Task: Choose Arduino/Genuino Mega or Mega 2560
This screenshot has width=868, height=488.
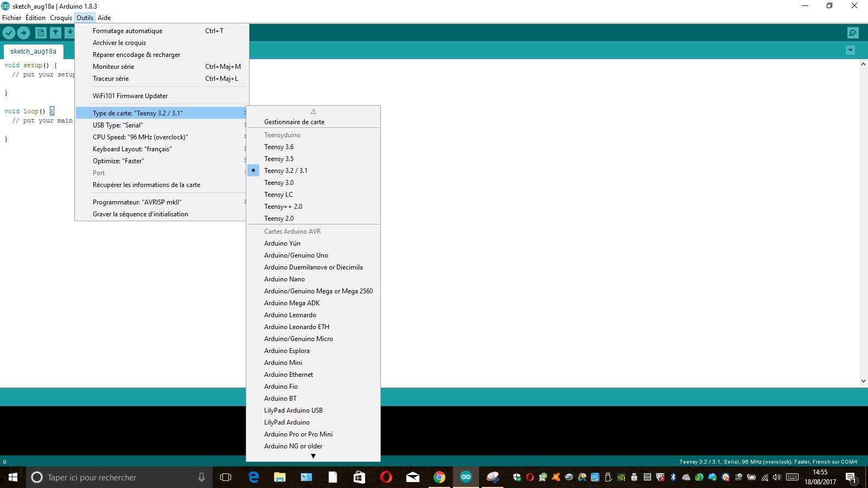Action: point(313,291)
